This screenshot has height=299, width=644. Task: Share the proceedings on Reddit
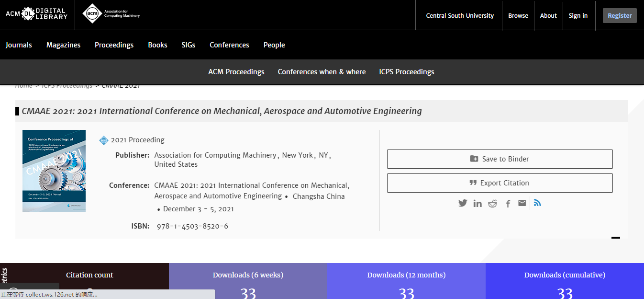tap(492, 204)
